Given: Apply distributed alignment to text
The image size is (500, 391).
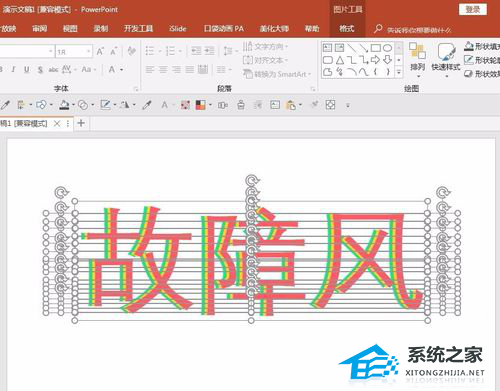Looking at the screenshot, I should coord(203,69).
